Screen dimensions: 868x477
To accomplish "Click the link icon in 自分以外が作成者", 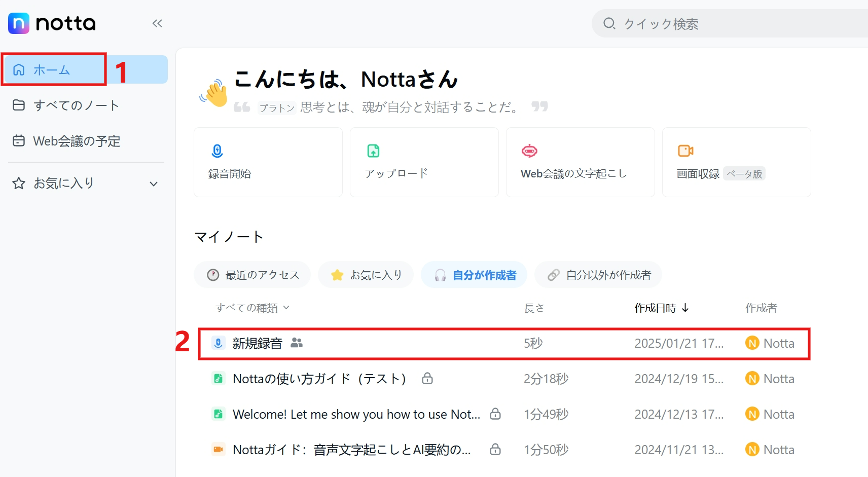I will [x=554, y=275].
